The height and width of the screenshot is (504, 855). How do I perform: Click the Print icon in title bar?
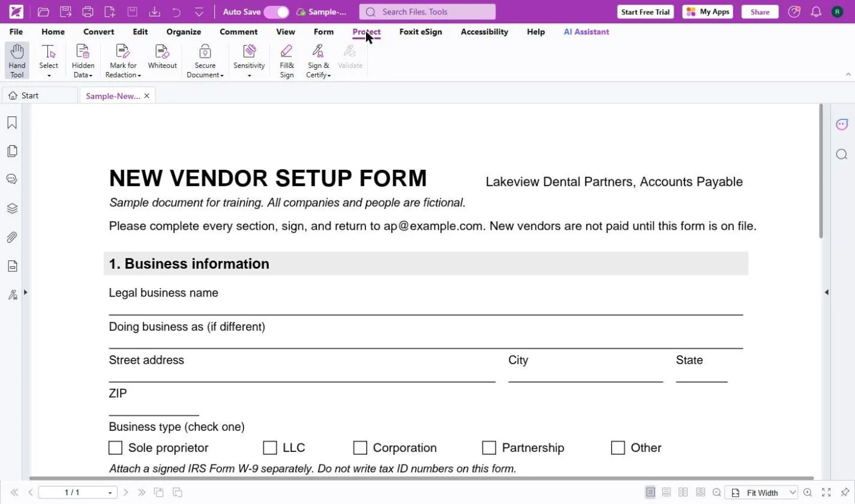[88, 11]
